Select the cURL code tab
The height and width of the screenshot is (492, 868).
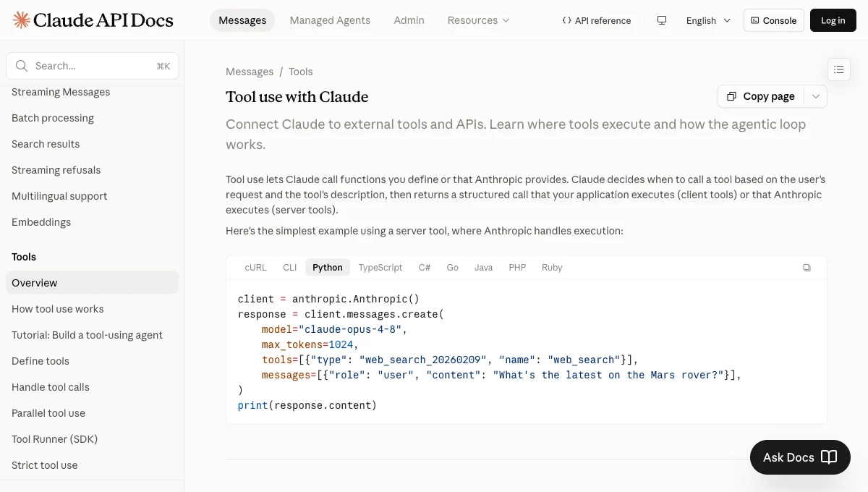tap(255, 268)
